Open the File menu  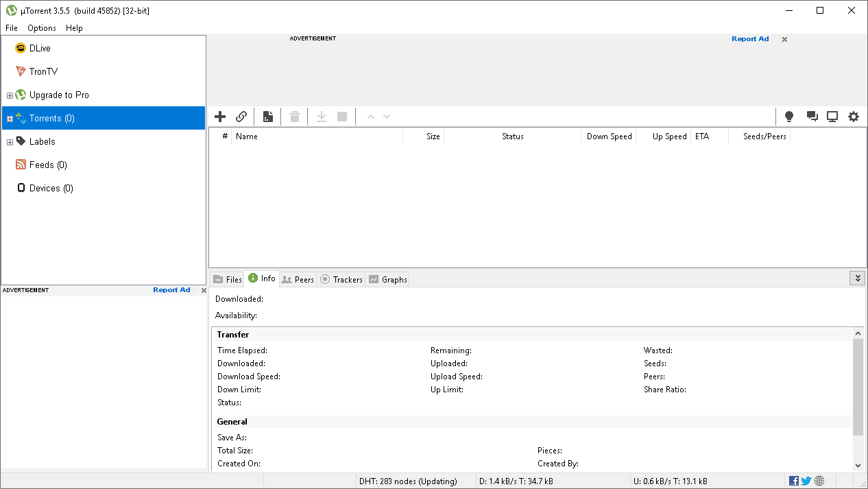[12, 28]
